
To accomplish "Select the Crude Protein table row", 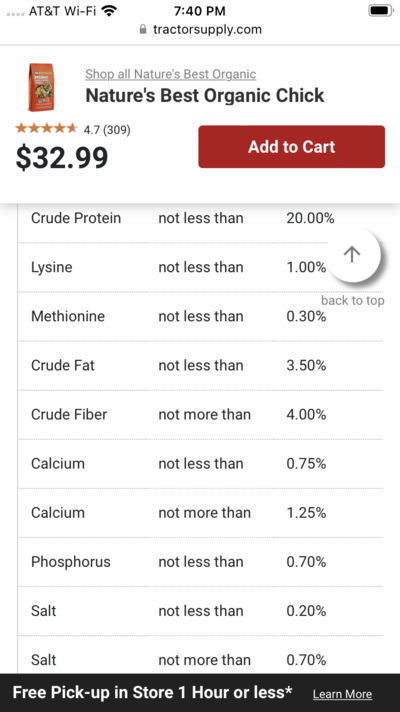I will pos(200,218).
